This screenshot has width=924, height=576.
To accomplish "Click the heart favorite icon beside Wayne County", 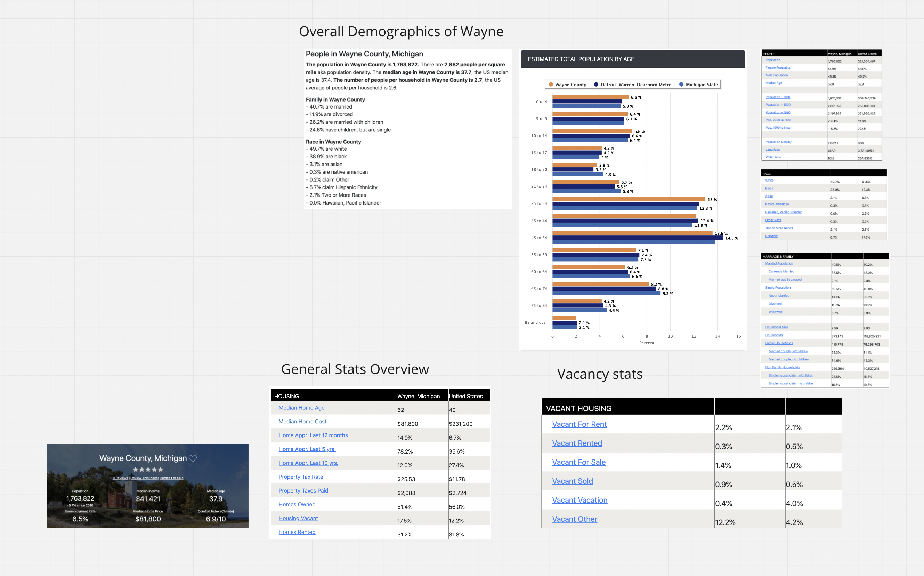I will (x=193, y=459).
